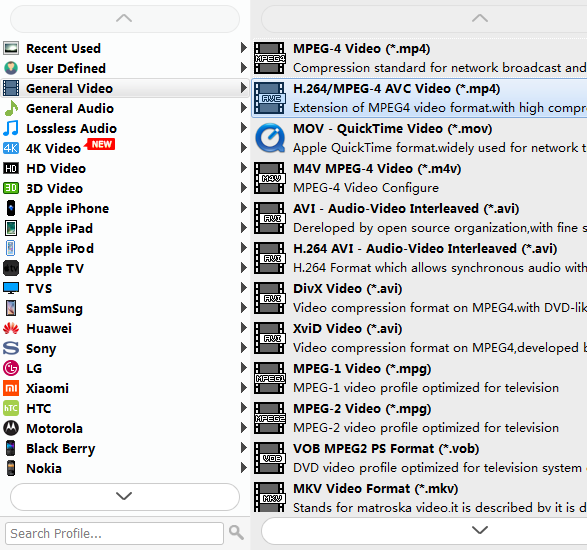This screenshot has height=550, width=587.
Task: Select MPEG-1 Video (*.mpg) format
Action: (x=419, y=378)
